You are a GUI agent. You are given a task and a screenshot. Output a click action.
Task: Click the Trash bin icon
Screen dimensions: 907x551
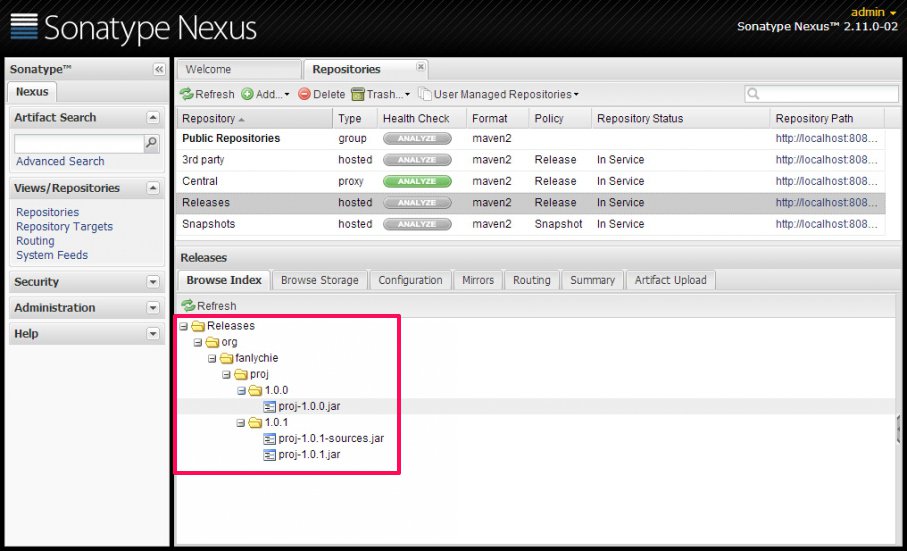(x=358, y=94)
